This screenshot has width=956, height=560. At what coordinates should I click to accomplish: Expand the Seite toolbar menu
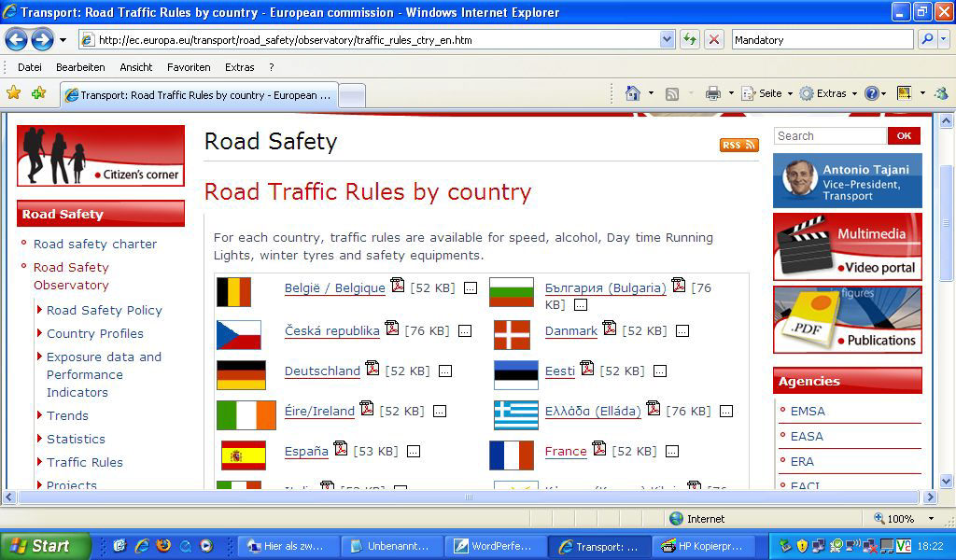(x=766, y=94)
